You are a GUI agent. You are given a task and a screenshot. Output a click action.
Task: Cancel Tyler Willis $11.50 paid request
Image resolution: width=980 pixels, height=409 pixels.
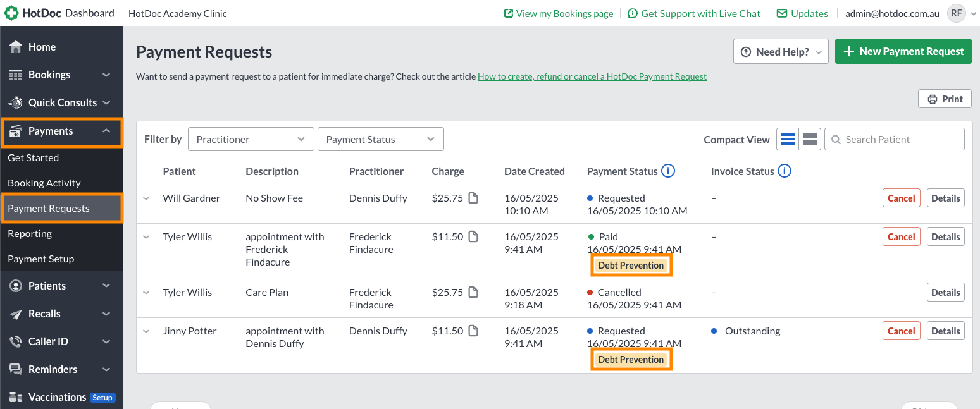(x=901, y=236)
